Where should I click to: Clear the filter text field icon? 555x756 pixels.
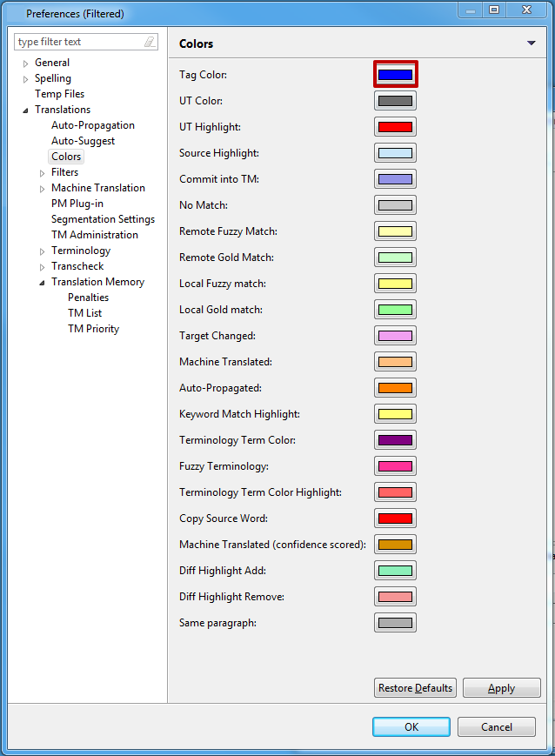pos(150,42)
